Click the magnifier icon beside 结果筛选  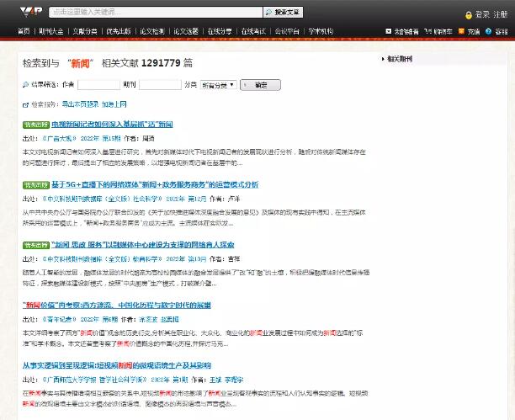(25, 85)
